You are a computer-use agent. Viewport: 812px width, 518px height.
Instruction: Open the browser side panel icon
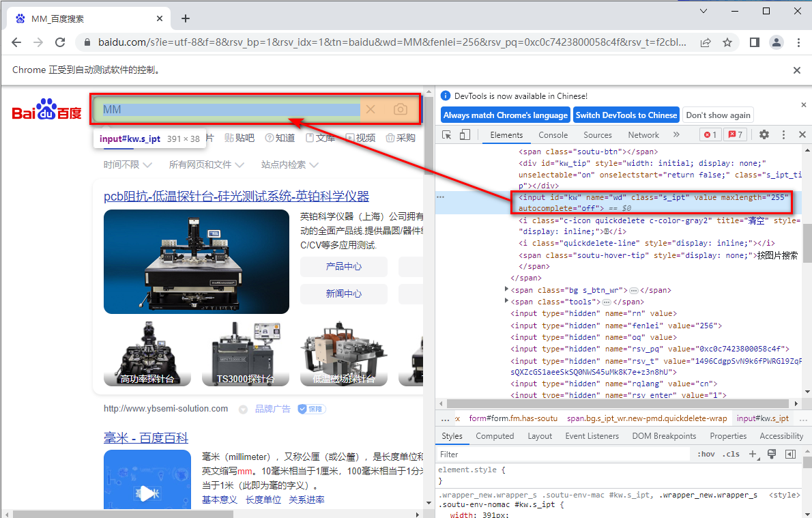click(755, 42)
